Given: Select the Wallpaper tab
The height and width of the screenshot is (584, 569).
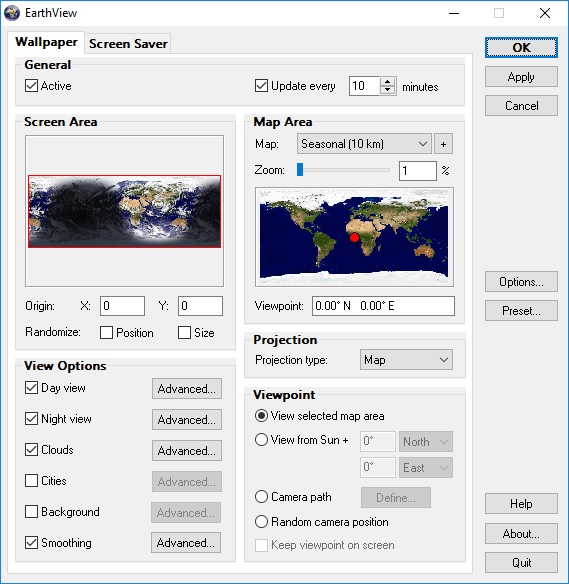Looking at the screenshot, I should tap(46, 42).
